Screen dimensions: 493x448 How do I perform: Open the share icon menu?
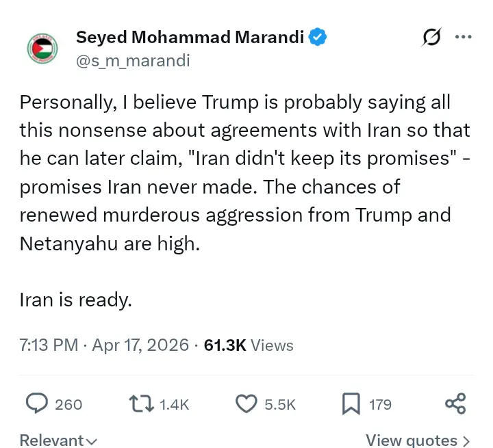pyautogui.click(x=455, y=404)
